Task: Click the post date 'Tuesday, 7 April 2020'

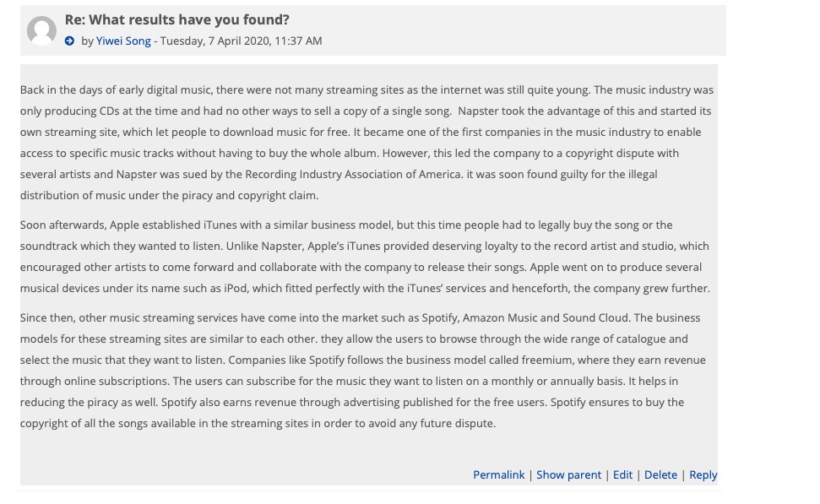Action: click(215, 41)
